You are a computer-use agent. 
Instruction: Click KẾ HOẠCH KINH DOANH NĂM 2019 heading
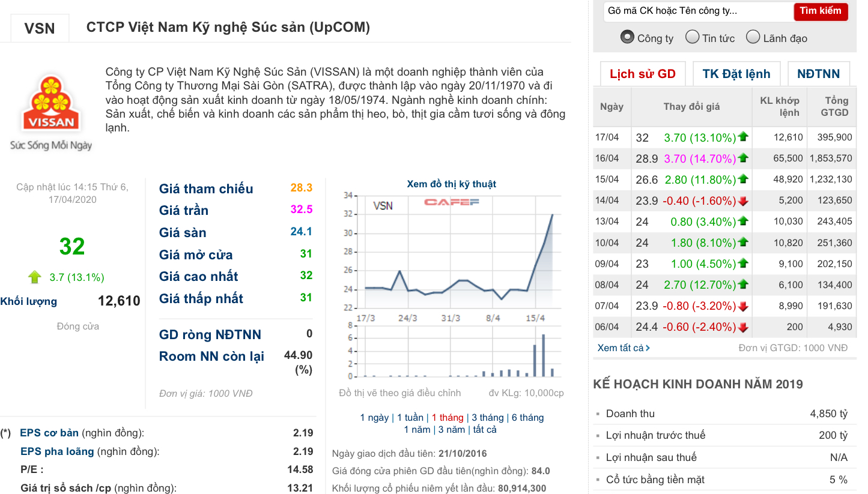(698, 384)
